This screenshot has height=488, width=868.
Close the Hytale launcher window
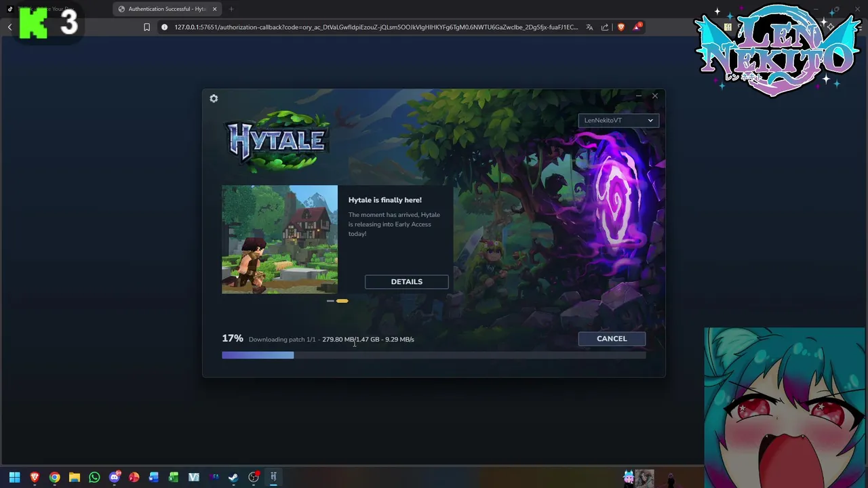(x=655, y=96)
